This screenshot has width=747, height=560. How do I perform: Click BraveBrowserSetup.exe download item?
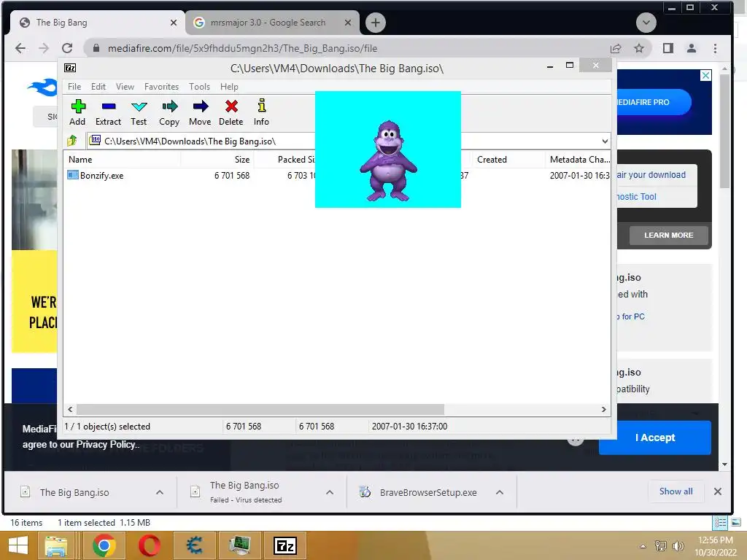tap(427, 492)
